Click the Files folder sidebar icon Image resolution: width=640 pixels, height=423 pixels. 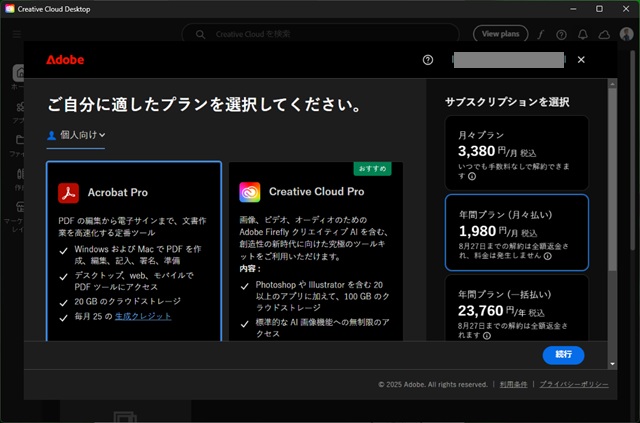point(19,140)
